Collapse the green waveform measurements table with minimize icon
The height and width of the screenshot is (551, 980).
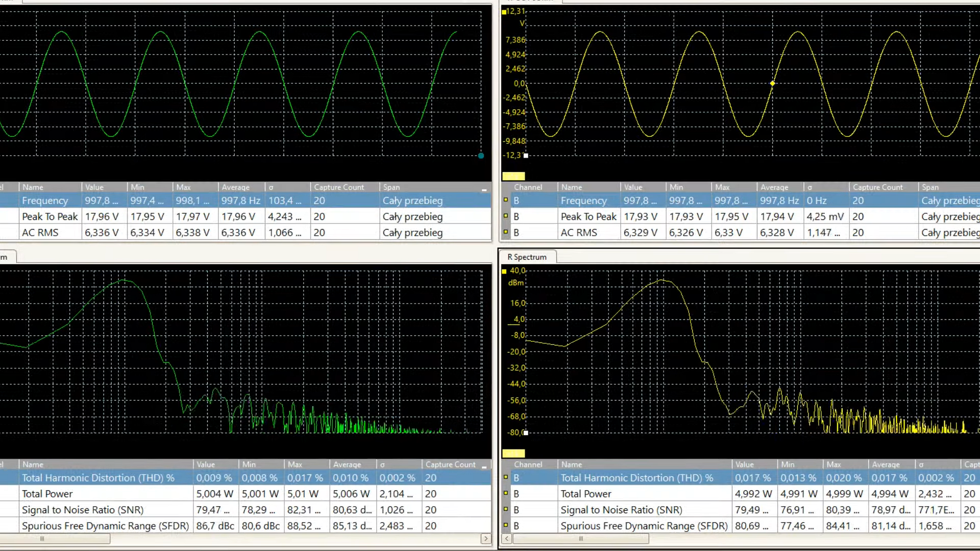click(484, 190)
